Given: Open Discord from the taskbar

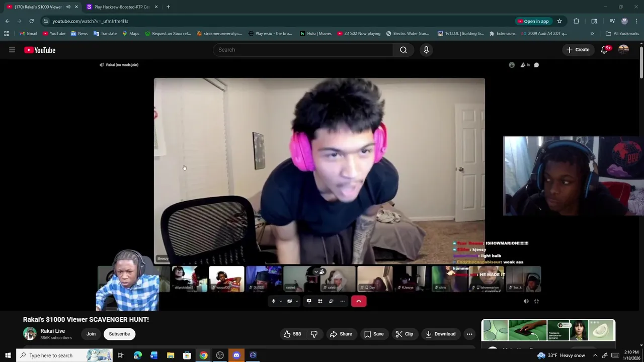Looking at the screenshot, I should click(x=236, y=355).
